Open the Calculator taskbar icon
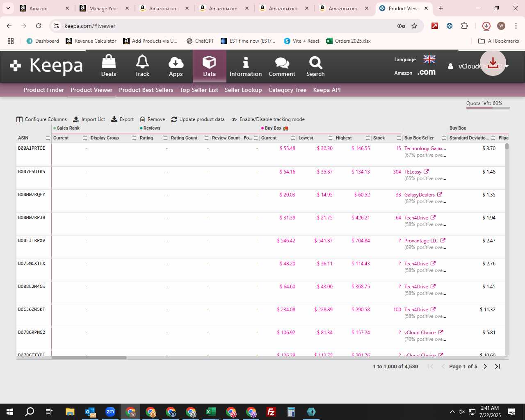The image size is (525, 420). [x=291, y=412]
